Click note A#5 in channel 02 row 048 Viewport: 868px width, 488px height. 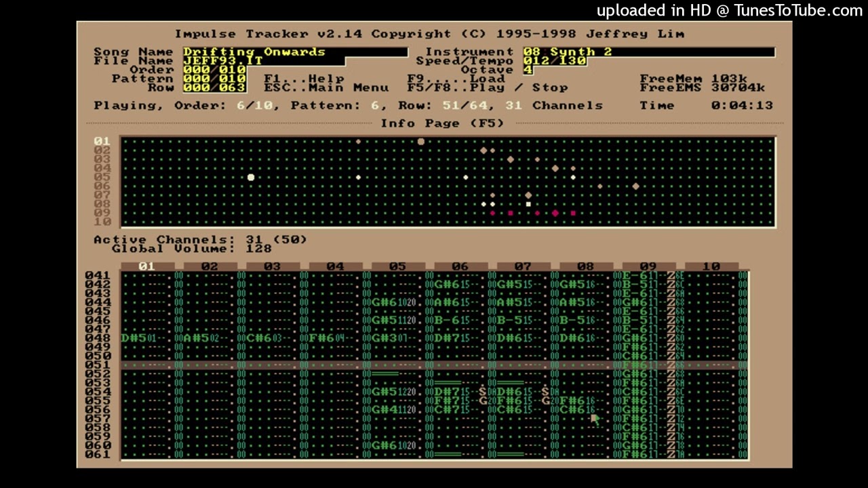click(x=197, y=338)
